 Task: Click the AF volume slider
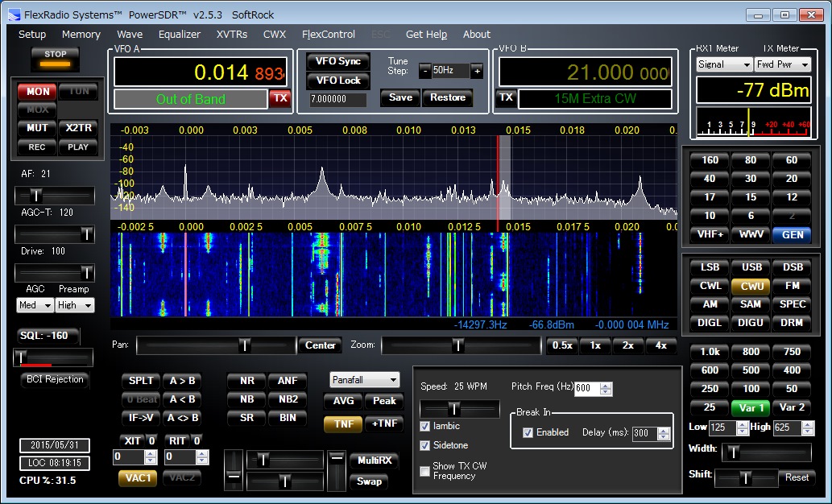55,196
